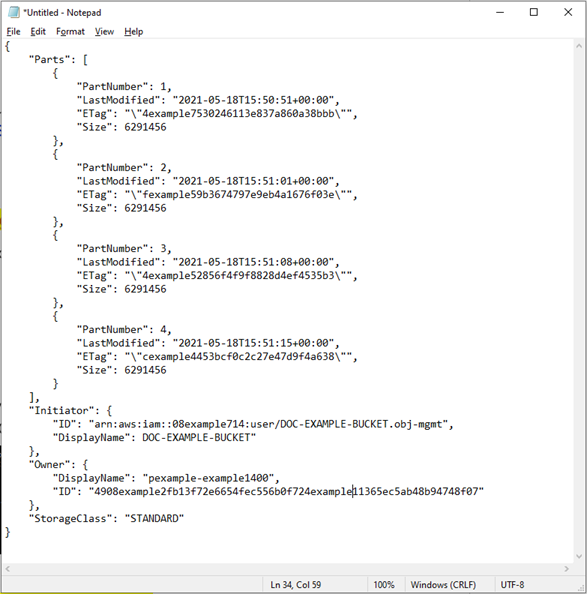Click the "Owner": { line
The width and height of the screenshot is (587, 594).
coord(58,465)
